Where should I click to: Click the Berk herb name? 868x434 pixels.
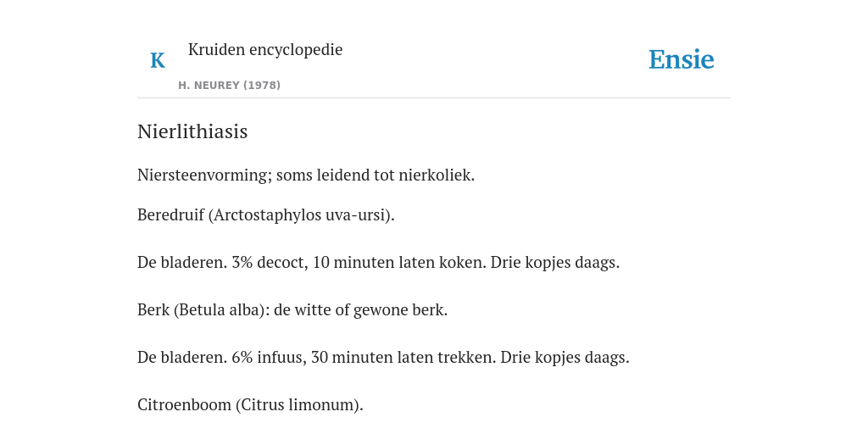pyautogui.click(x=153, y=310)
